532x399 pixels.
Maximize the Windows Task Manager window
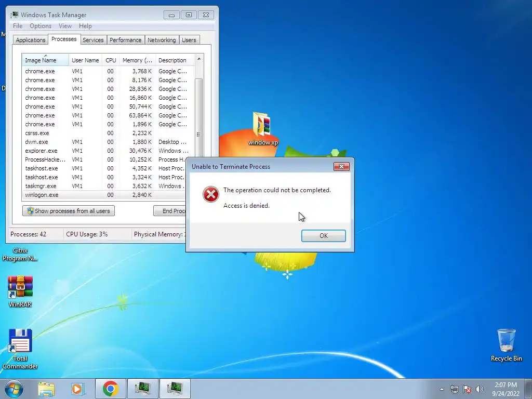click(189, 15)
